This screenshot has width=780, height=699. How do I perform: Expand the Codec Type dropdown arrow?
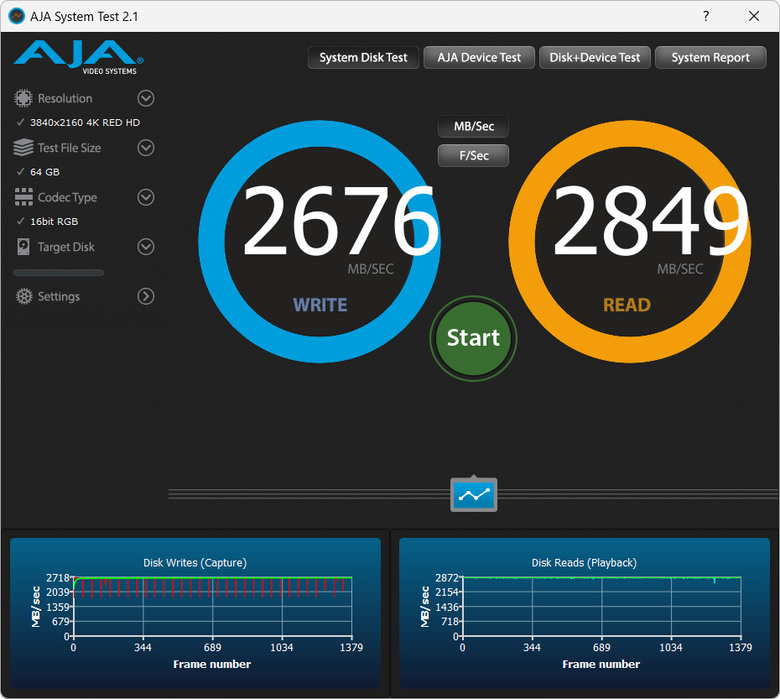coord(146,197)
